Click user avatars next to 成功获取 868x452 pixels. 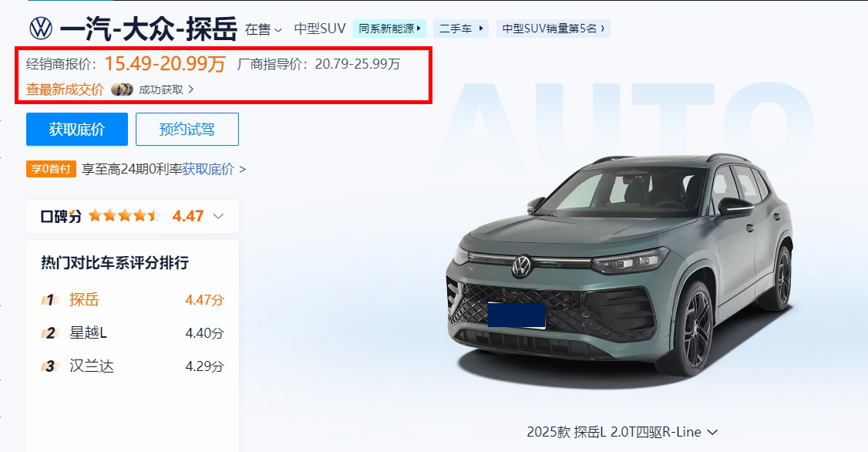coord(122,89)
